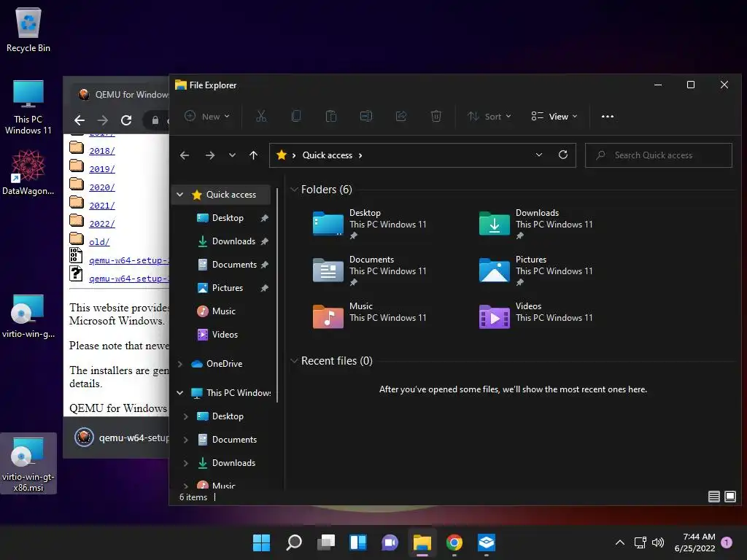Expand the address bar history dropdown
747x560 pixels.
pos(539,155)
